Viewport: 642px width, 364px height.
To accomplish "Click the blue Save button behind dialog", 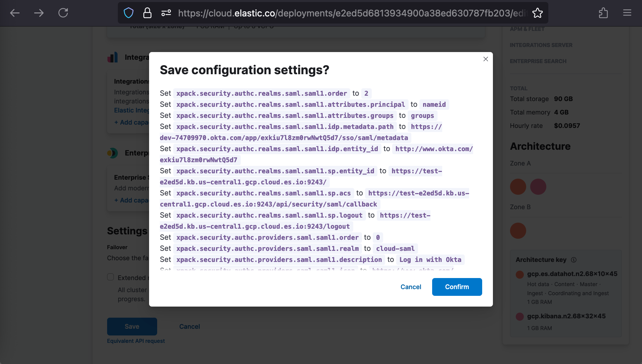I will [x=132, y=326].
